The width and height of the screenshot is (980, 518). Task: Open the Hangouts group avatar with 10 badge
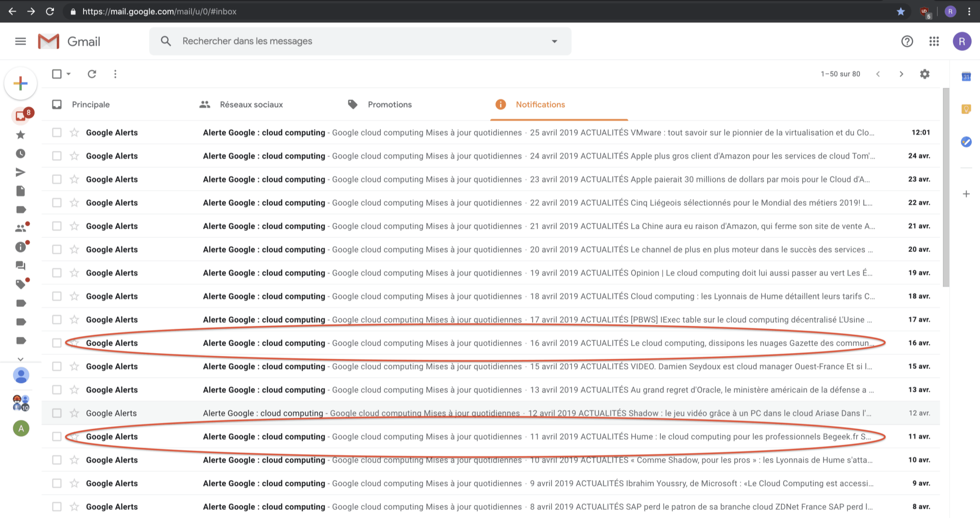pos(21,402)
